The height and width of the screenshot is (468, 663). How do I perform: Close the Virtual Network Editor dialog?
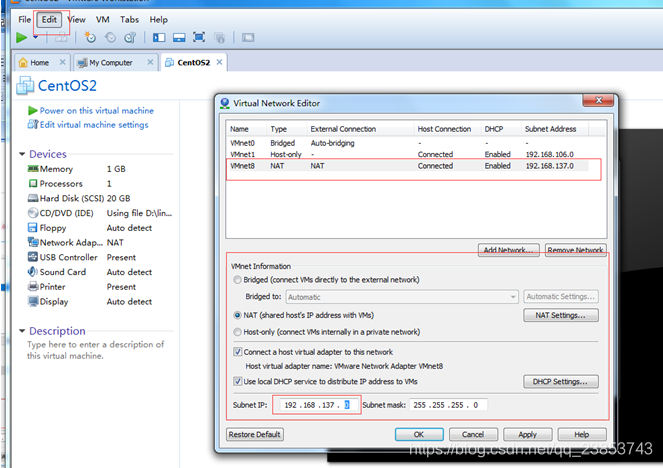click(x=598, y=101)
